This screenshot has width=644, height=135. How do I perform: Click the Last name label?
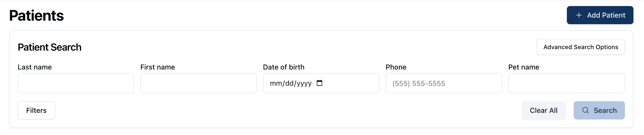tap(35, 67)
